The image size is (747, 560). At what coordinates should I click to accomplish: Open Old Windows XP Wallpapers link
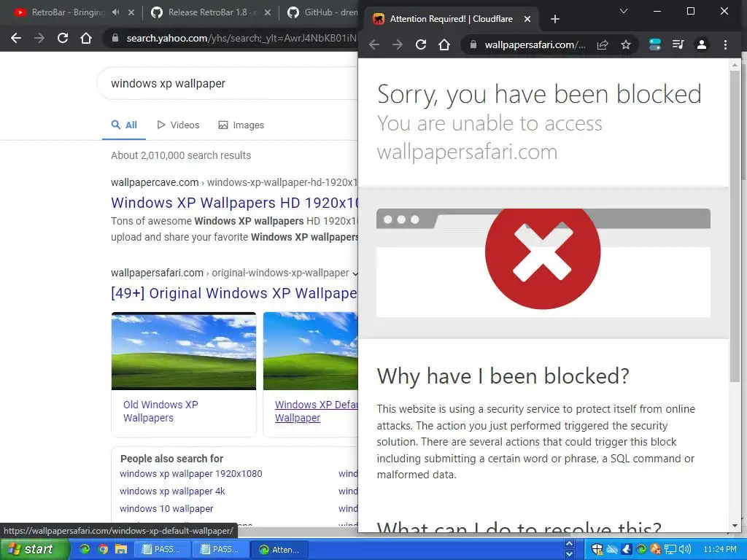click(x=160, y=411)
